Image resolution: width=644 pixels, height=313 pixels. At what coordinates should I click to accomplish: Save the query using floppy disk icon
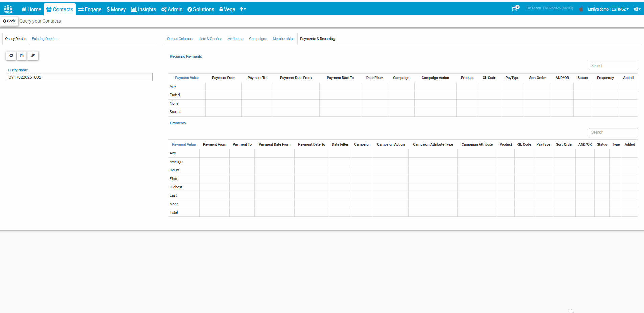pyautogui.click(x=22, y=56)
